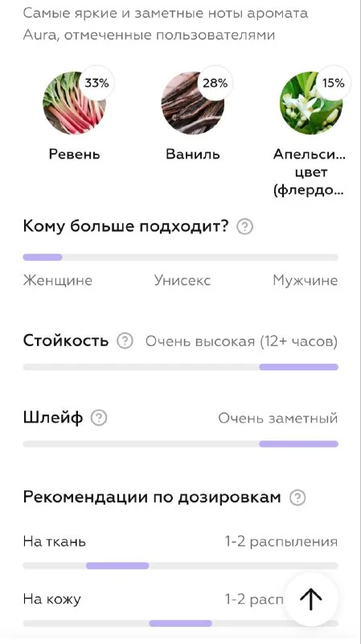Click the scroll-to-top arrow button
The image size is (361, 644).
(311, 599)
